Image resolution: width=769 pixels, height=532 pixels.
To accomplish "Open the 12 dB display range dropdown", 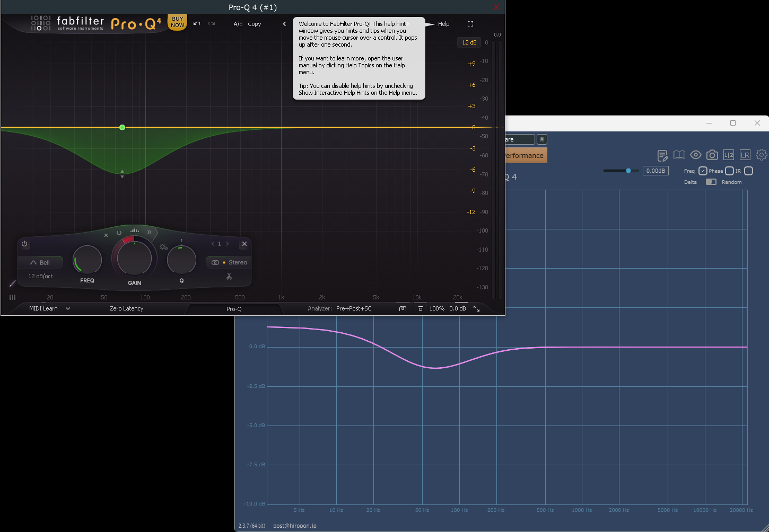I will point(469,42).
